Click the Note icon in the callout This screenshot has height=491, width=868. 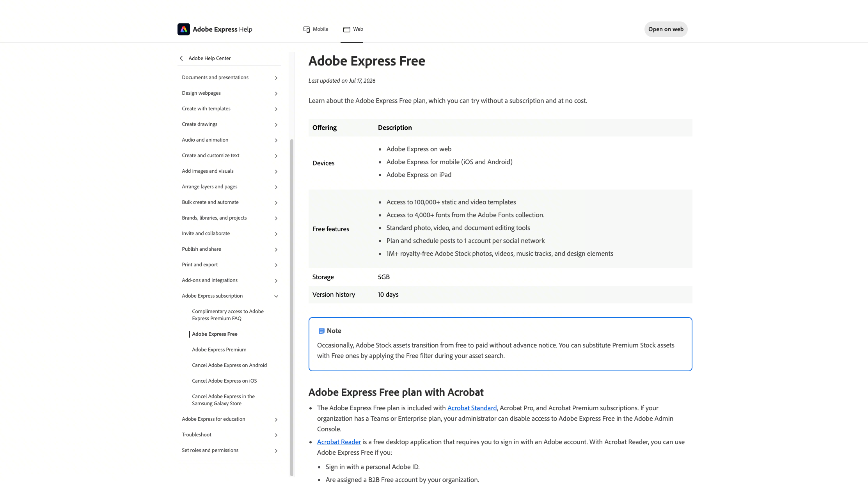(321, 331)
